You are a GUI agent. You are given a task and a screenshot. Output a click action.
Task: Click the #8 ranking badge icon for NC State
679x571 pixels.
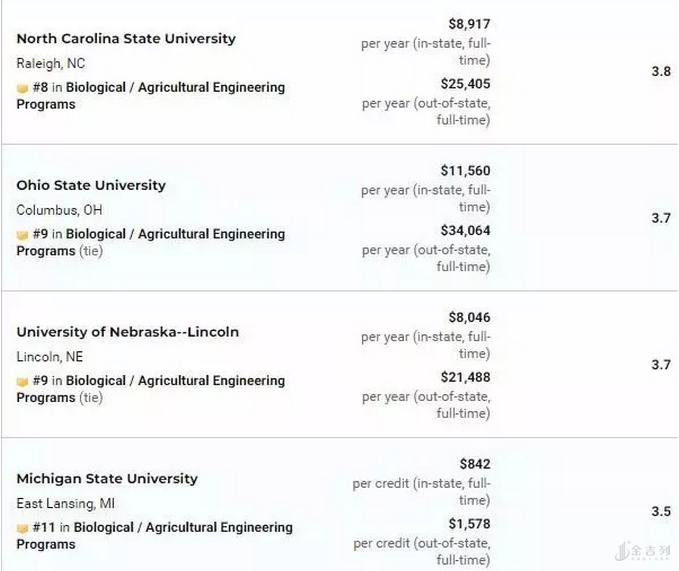pyautogui.click(x=22, y=88)
